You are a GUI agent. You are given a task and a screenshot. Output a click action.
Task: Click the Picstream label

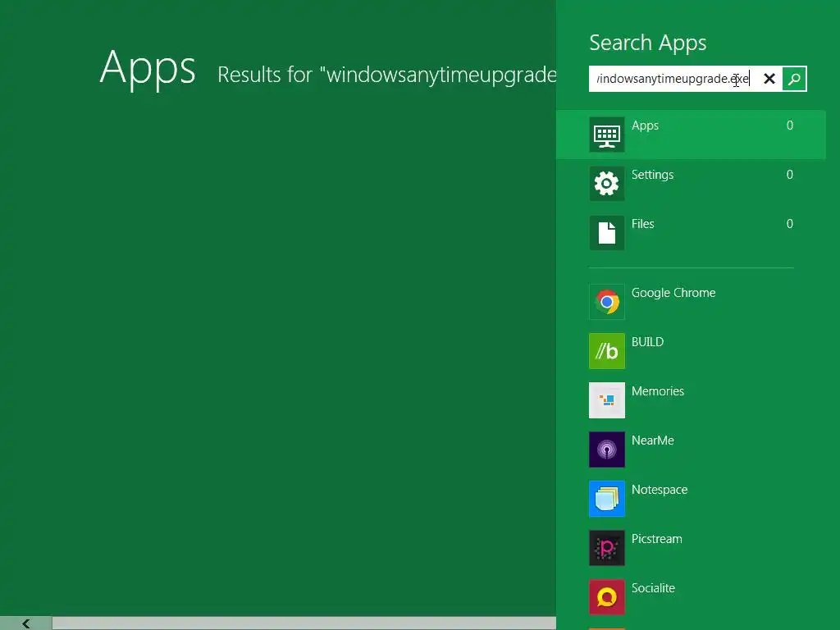657,539
